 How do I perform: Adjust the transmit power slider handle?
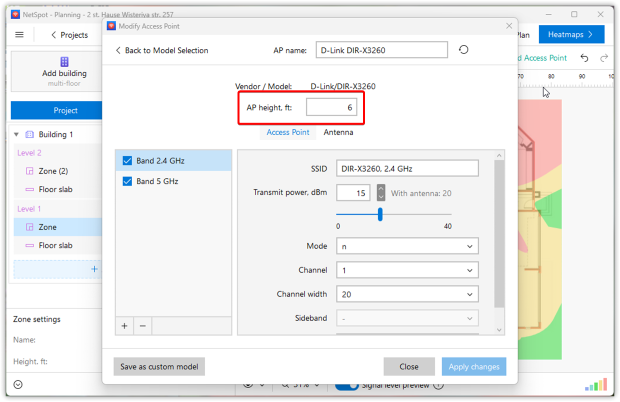(380, 214)
